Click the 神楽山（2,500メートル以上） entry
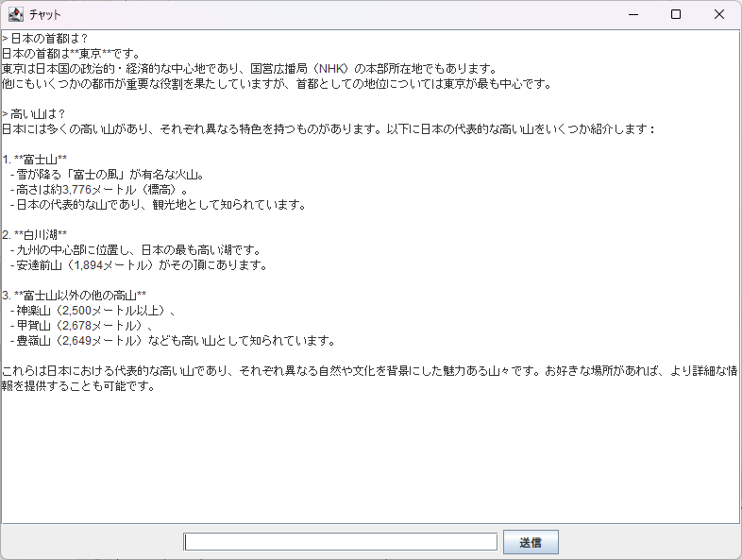Image resolution: width=742 pixels, height=560 pixels. pyautogui.click(x=94, y=310)
